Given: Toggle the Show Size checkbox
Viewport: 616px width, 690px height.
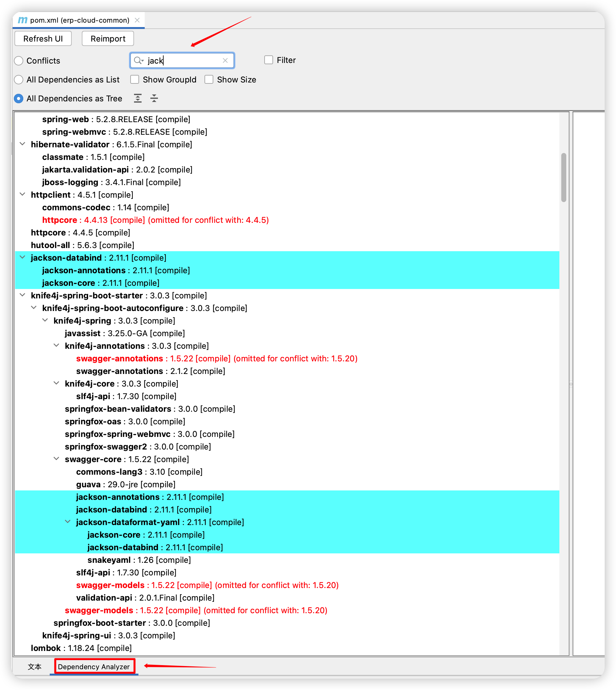Looking at the screenshot, I should pyautogui.click(x=209, y=79).
